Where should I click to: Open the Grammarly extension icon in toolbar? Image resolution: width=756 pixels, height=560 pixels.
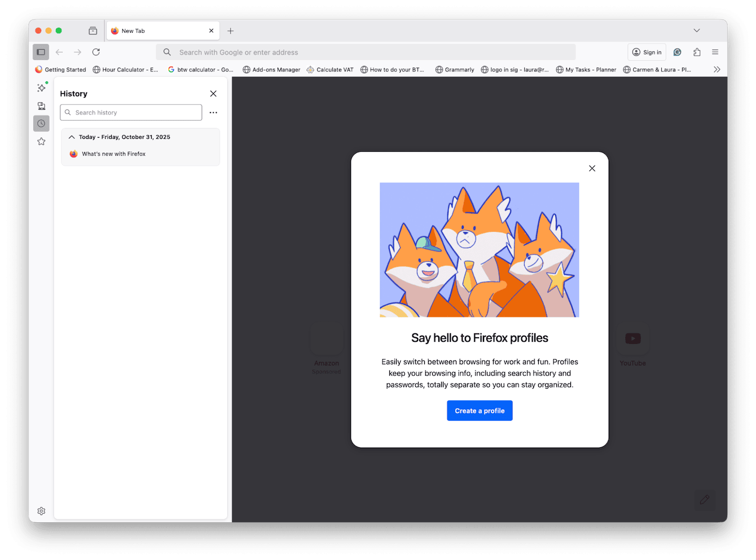(x=677, y=52)
